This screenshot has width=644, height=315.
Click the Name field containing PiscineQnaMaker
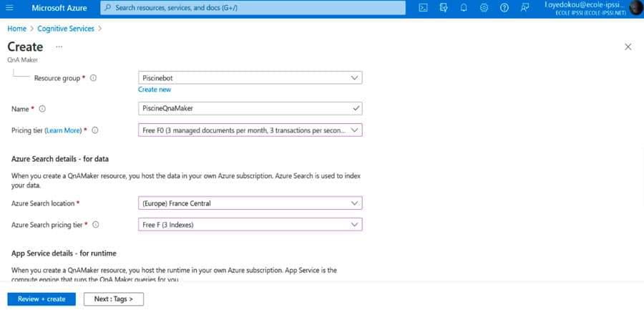tap(250, 108)
